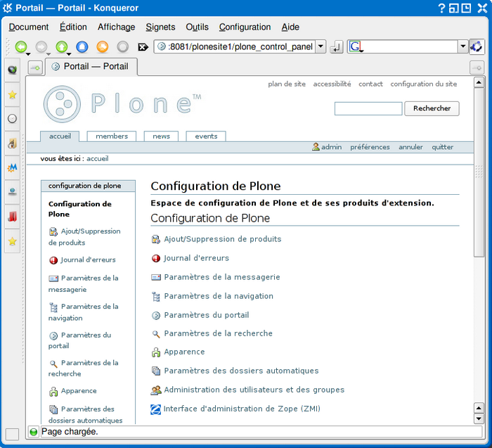Open the home folder sidebar panel
Viewport: 492px width, 448px height.
point(12,143)
